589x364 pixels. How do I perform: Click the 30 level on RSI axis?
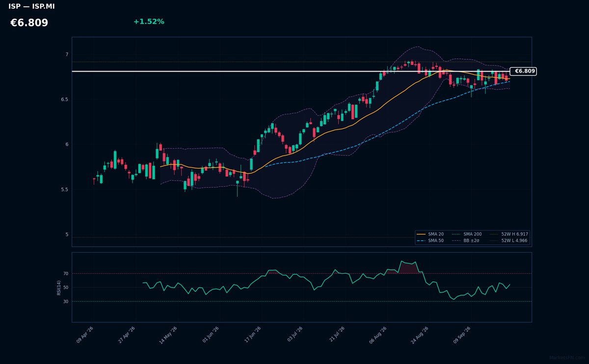(66, 301)
